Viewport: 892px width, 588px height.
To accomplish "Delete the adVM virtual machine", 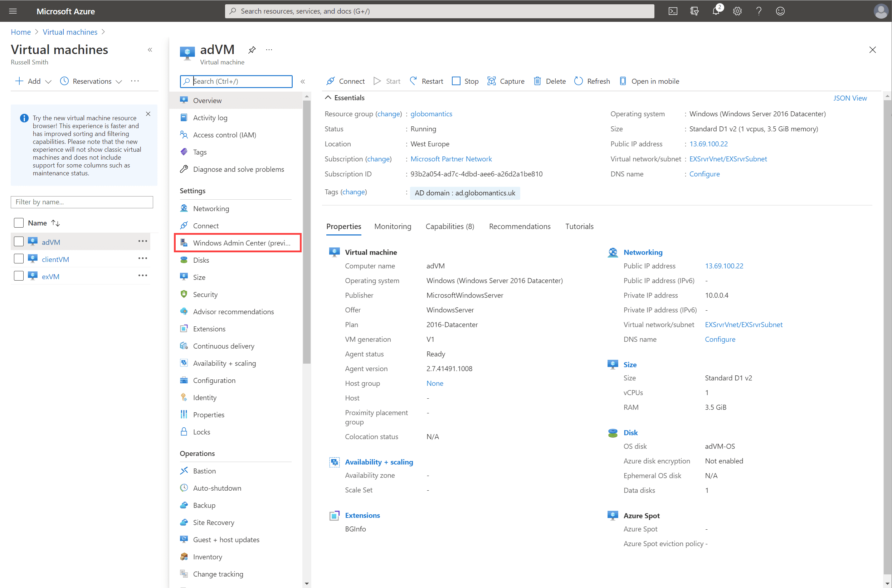I will [549, 81].
